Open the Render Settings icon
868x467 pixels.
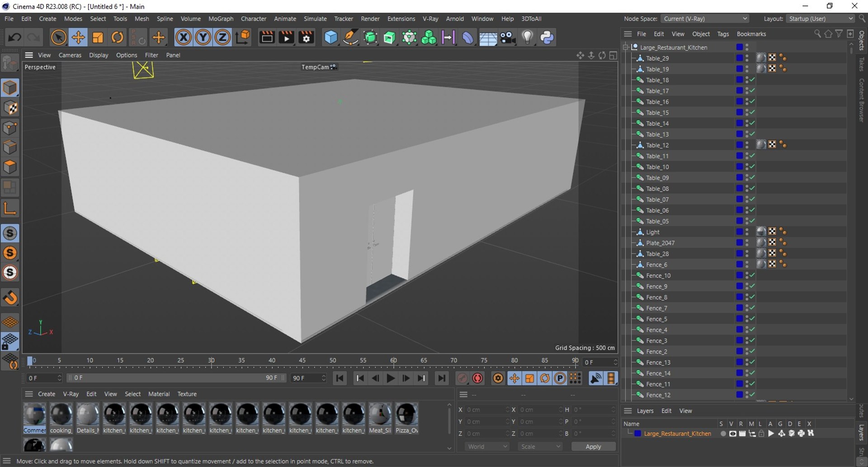307,37
